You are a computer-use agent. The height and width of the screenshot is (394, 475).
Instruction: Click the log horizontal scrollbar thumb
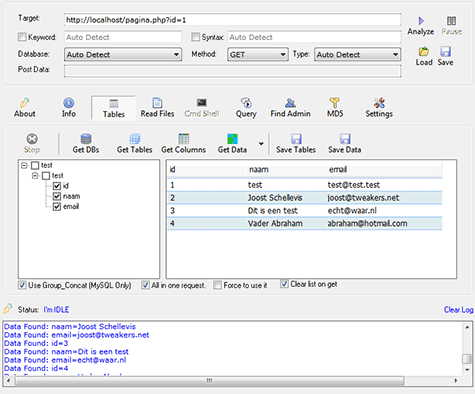tap(209, 381)
